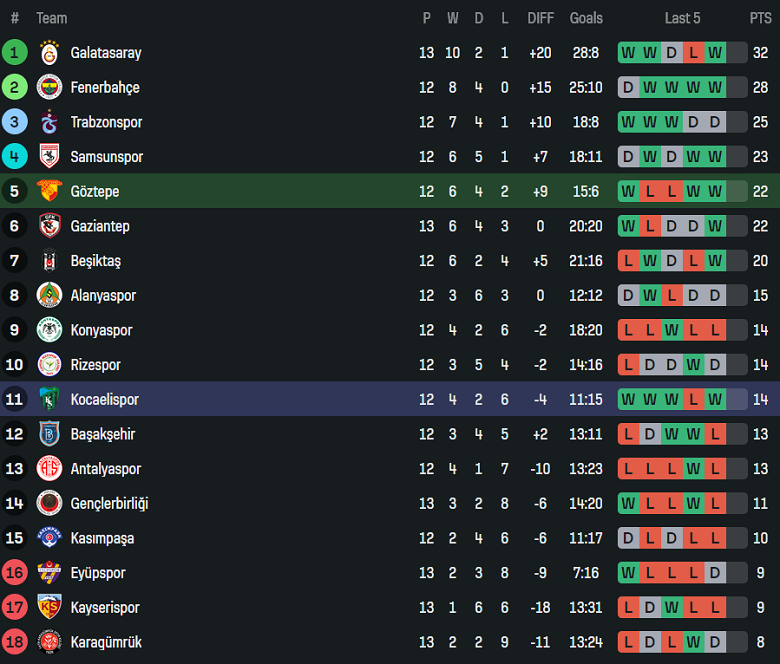Click the Beşiktaş team logo

coord(49,261)
